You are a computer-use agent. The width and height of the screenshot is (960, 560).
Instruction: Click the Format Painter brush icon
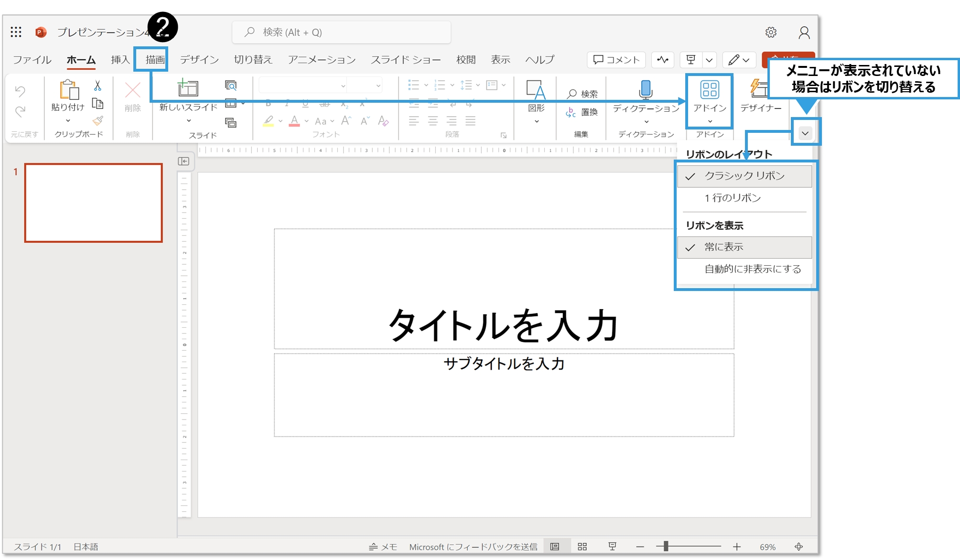pos(97,120)
